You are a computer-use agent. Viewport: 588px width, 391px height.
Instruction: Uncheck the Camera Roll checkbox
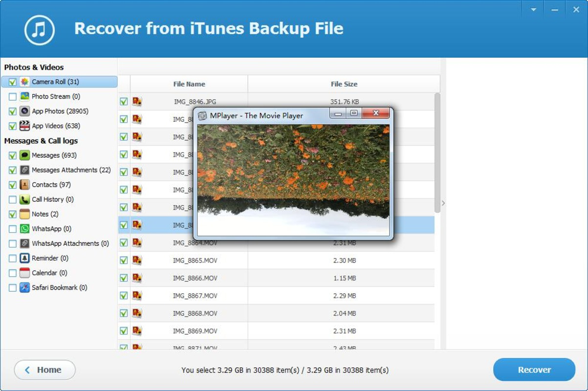(x=13, y=82)
